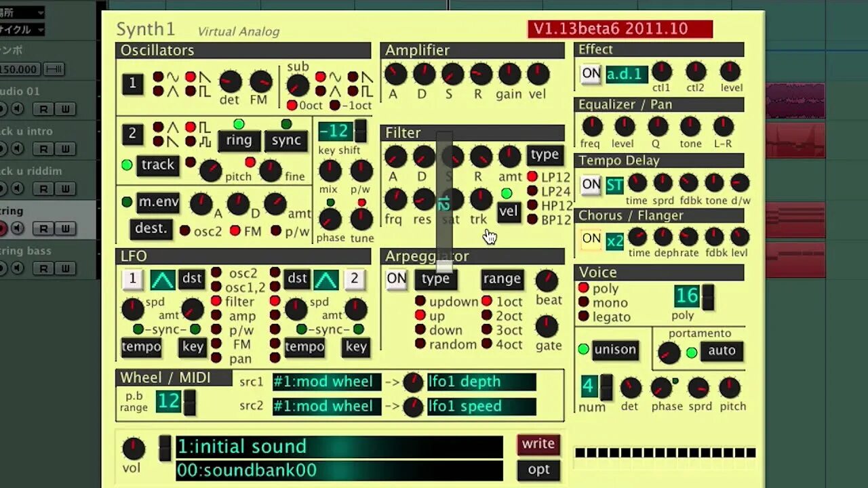Adjust the arpeggiator beat knob
The width and height of the screenshot is (868, 488).
[x=547, y=281]
